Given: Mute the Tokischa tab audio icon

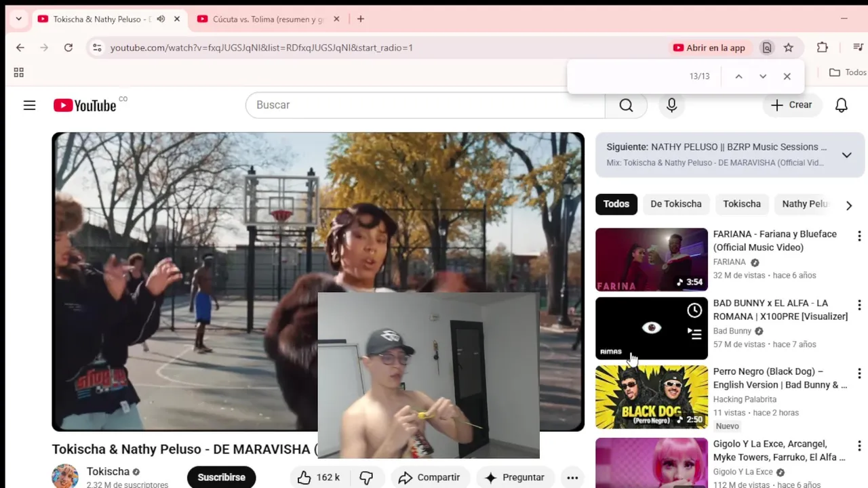Looking at the screenshot, I should coord(161,19).
